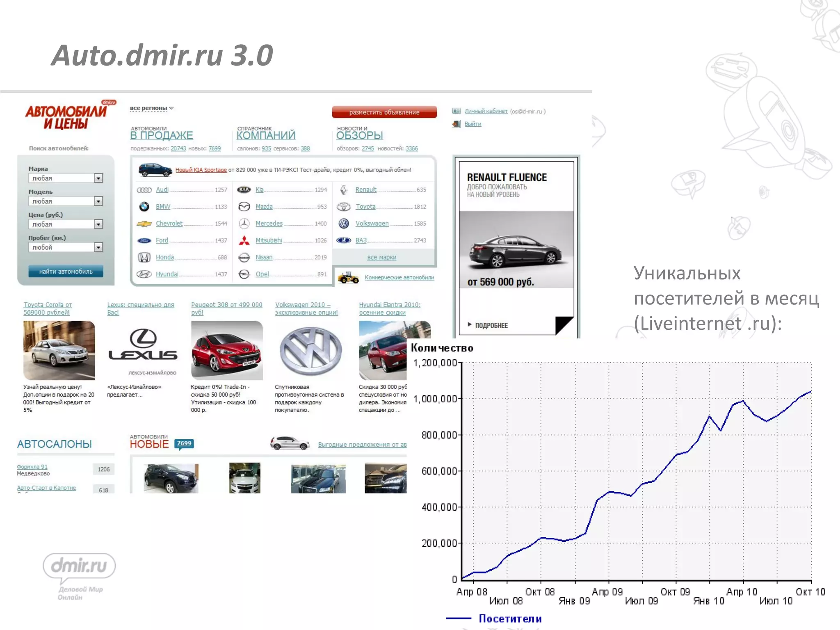The width and height of the screenshot is (840, 630).
Task: Open the Авто-Старт в Капотне link
Action: [46, 488]
